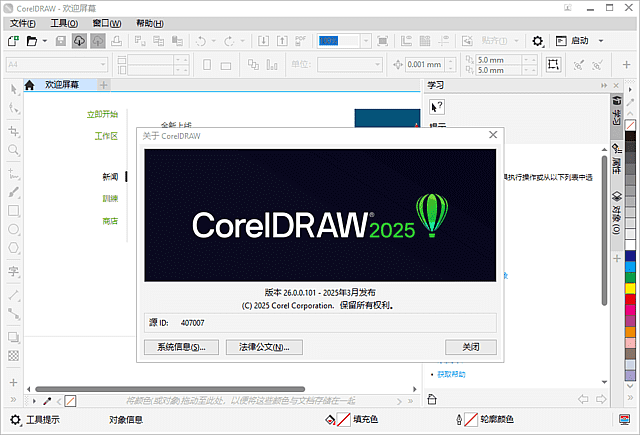Screen dimensions: 640x435
Task: Open the Options gear icon in toolbar
Action: (x=538, y=41)
